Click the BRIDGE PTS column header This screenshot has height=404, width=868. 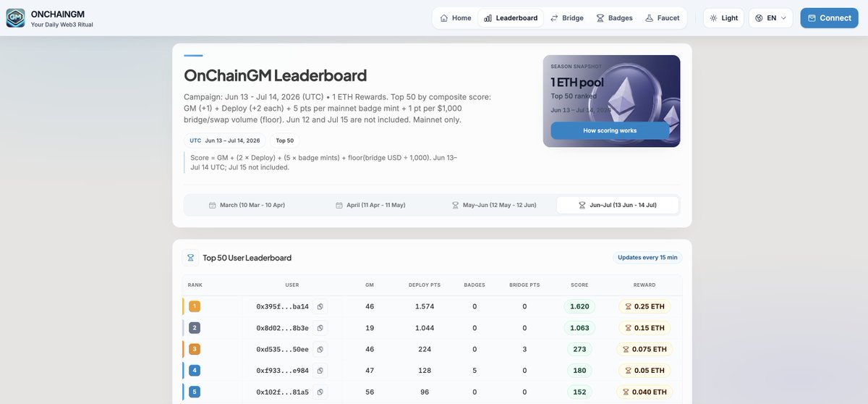524,285
